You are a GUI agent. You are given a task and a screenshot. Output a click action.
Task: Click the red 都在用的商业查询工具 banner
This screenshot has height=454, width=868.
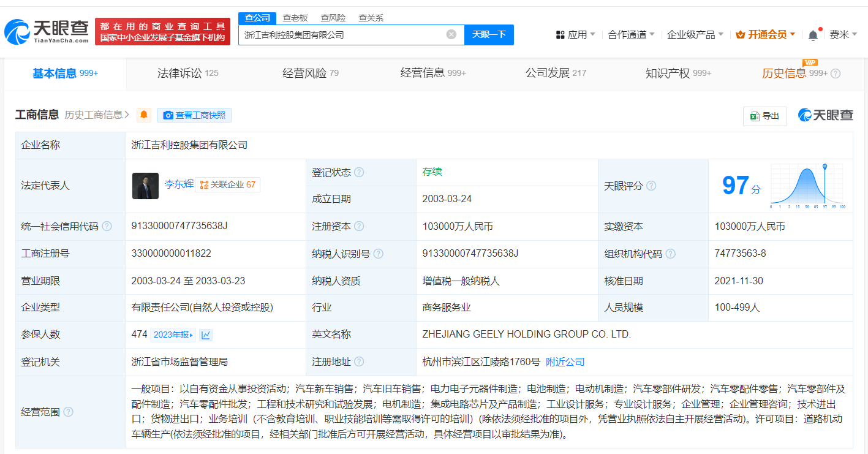point(162,32)
